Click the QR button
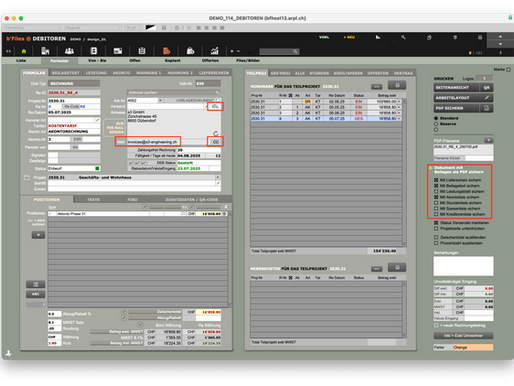 [487, 87]
